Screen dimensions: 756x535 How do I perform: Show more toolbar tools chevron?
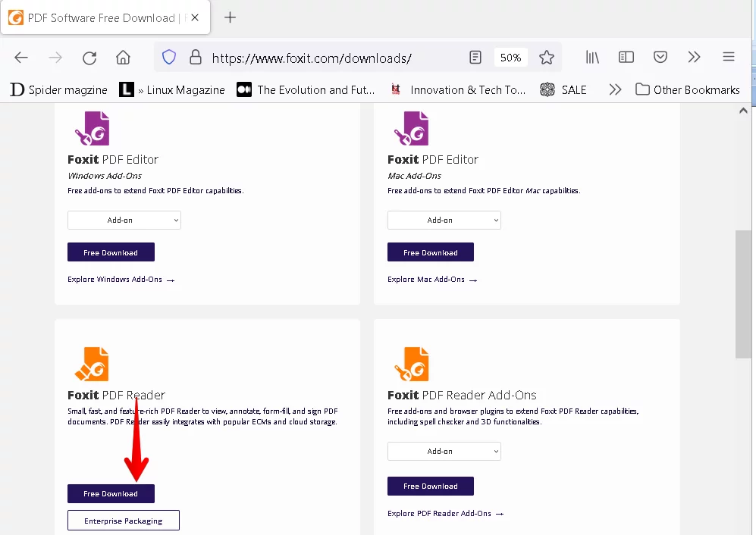click(x=694, y=58)
